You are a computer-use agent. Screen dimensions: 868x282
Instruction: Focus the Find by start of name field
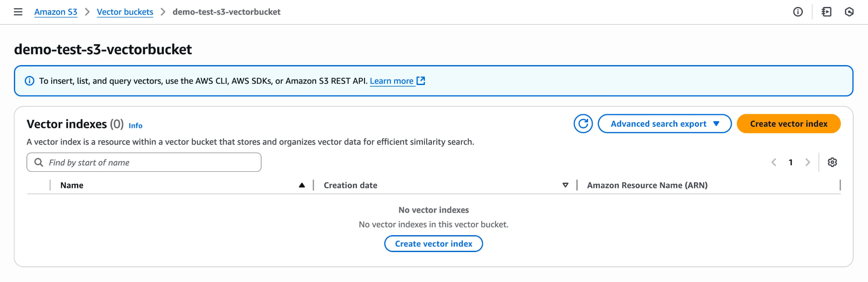(144, 162)
